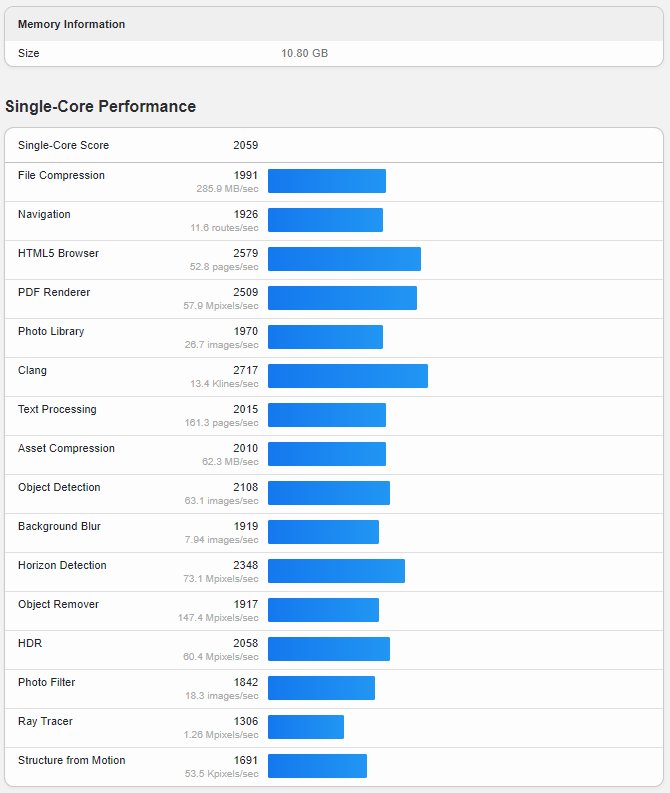Click the HDR benchmark label

coord(30,643)
